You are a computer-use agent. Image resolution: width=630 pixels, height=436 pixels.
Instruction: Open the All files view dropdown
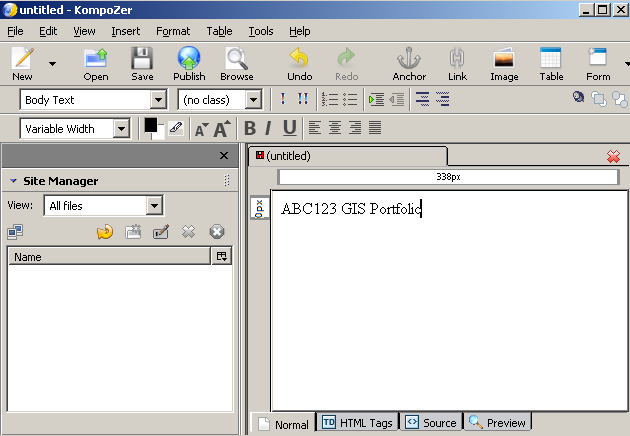[x=154, y=206]
